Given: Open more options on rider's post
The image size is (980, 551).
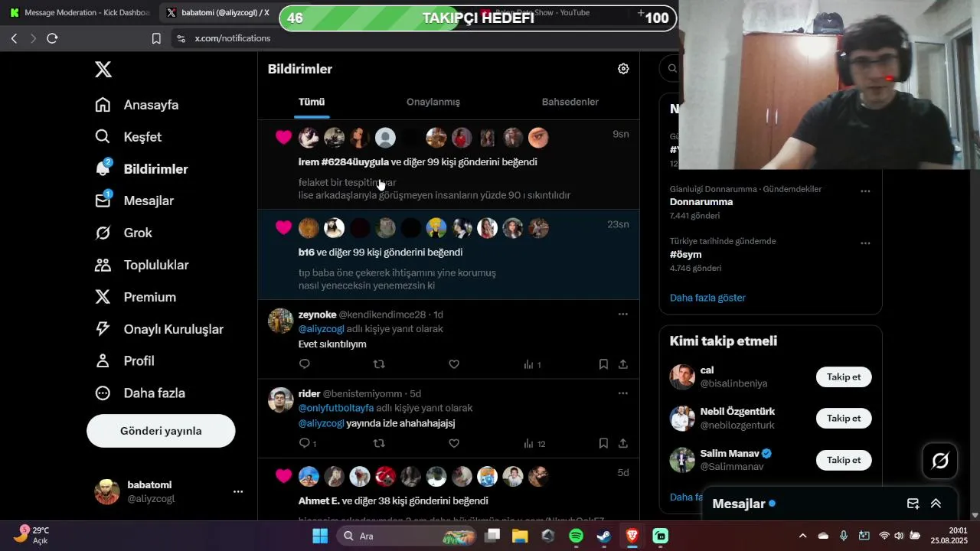Looking at the screenshot, I should pyautogui.click(x=623, y=393).
